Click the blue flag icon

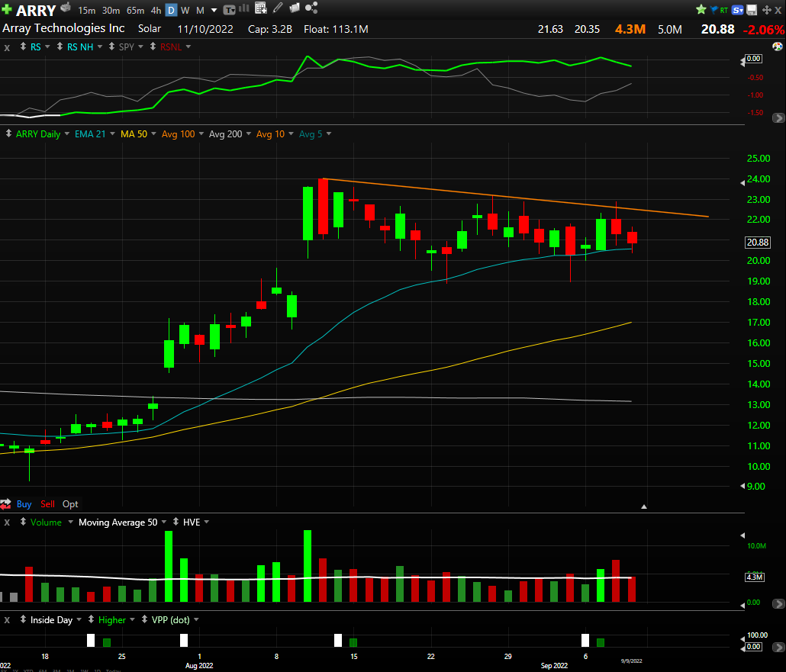pos(714,9)
